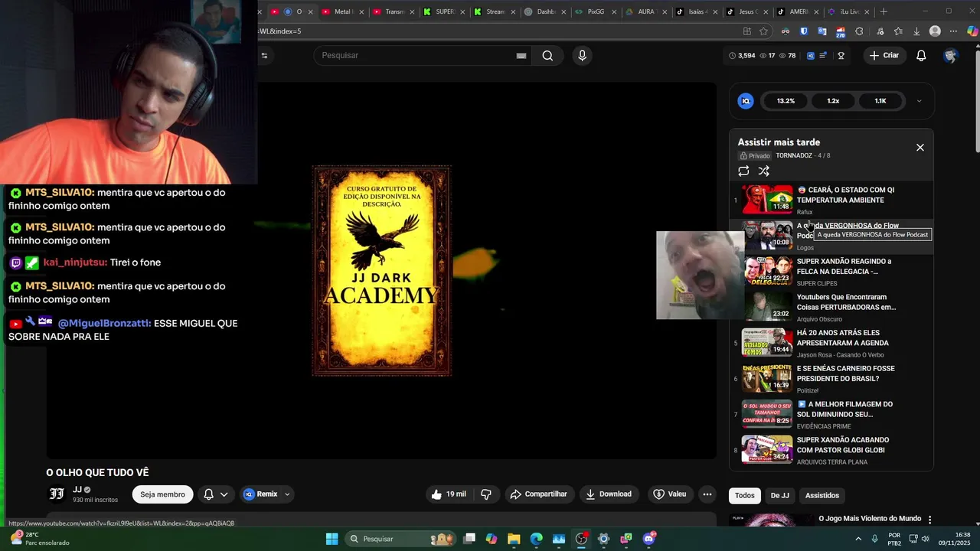Open the YouTube account avatar menu
Viewport: 980px width, 551px height.
pos(950,55)
